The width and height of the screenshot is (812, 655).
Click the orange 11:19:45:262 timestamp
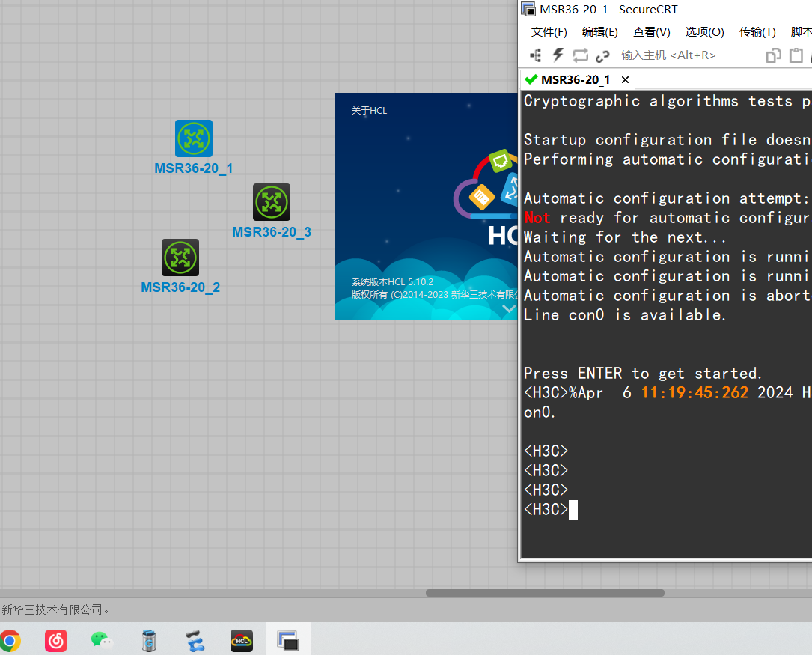(695, 392)
